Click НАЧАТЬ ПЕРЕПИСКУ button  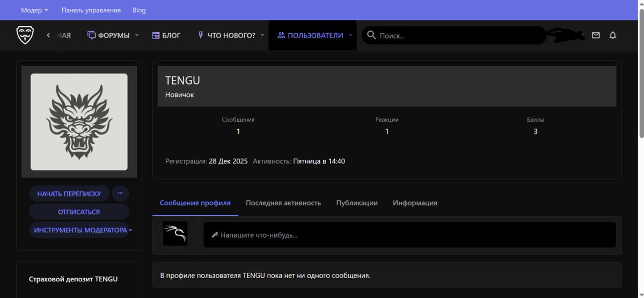(69, 193)
